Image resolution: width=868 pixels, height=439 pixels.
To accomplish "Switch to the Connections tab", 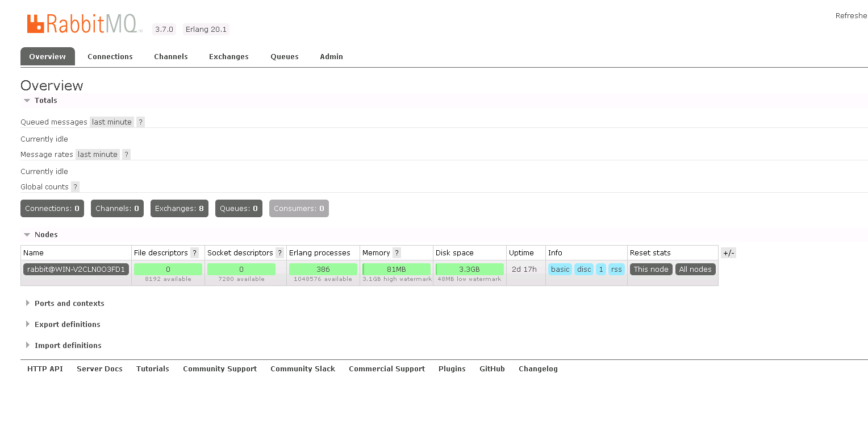I will click(110, 57).
